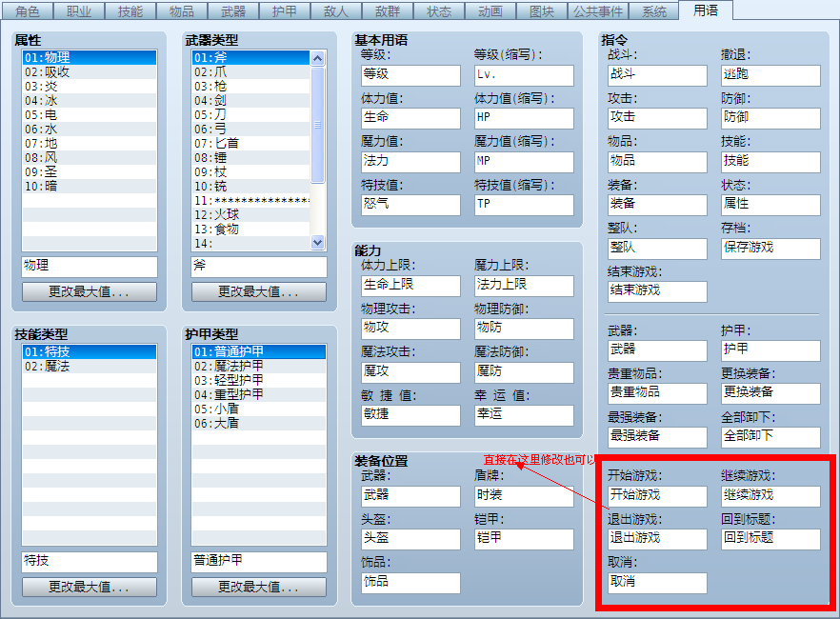Viewport: 840px width, 619px height.
Task: Open the 物品 tab
Action: pos(182,11)
